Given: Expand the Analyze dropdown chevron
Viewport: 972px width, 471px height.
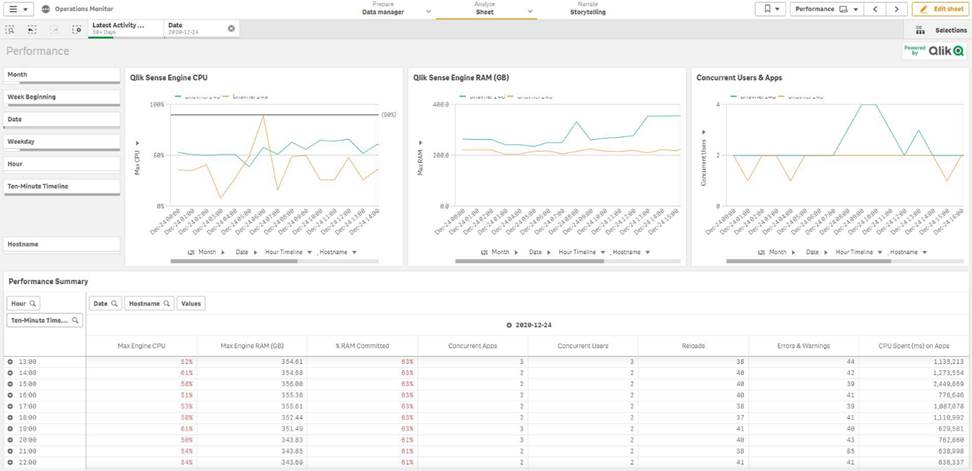Looking at the screenshot, I should 530,11.
